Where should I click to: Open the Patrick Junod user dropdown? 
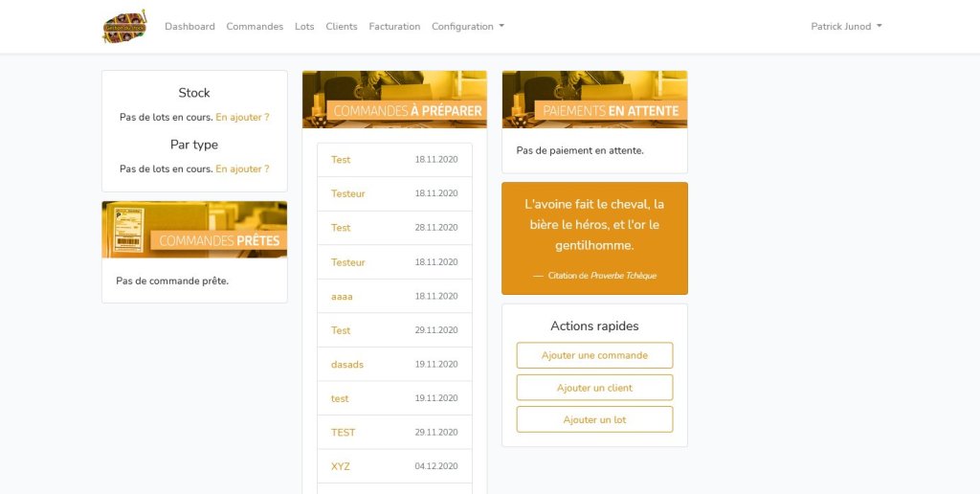pyautogui.click(x=846, y=27)
